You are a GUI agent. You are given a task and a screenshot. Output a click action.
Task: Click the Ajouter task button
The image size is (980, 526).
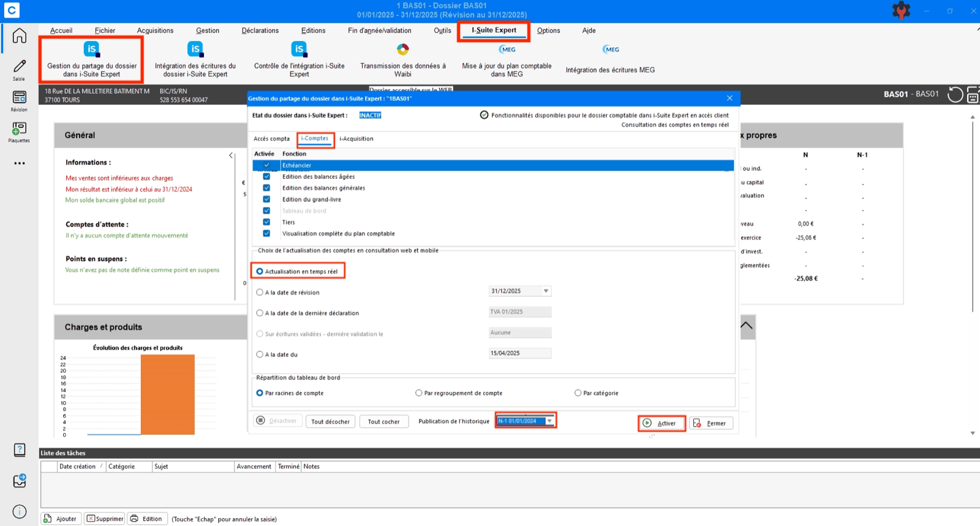(x=60, y=519)
